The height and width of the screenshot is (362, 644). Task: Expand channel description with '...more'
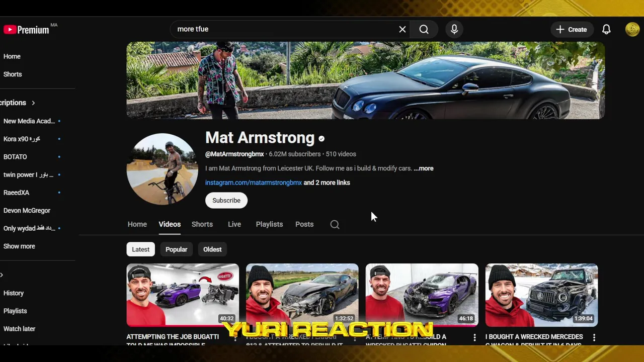coord(423,168)
